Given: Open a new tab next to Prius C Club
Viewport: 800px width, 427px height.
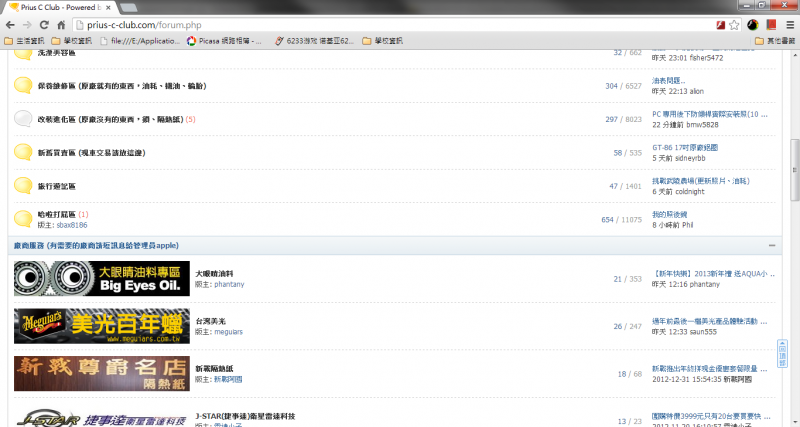Looking at the screenshot, I should (x=128, y=8).
